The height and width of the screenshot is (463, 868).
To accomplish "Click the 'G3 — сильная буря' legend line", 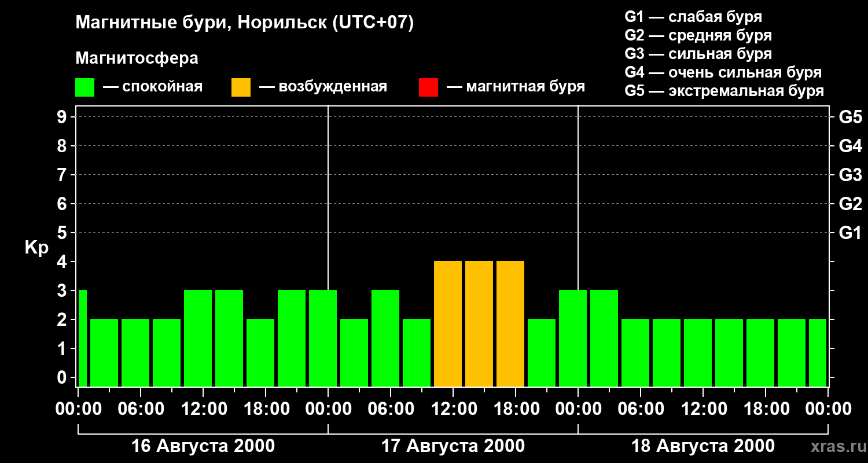I will [698, 54].
